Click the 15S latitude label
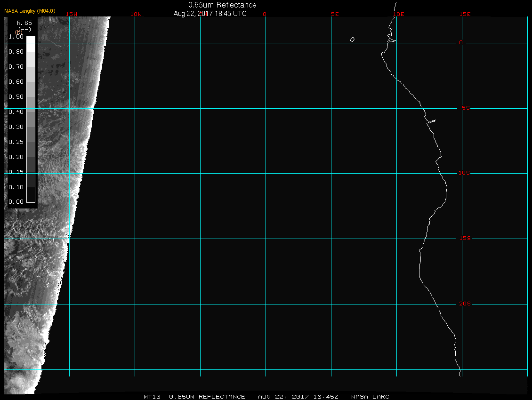Viewport: 532px width, 400px height. coord(464,239)
